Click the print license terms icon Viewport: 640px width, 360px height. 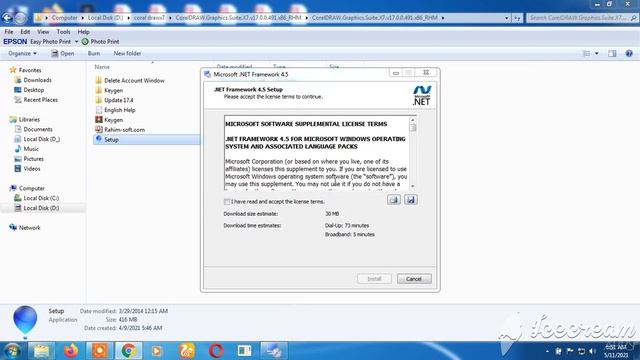(x=393, y=200)
